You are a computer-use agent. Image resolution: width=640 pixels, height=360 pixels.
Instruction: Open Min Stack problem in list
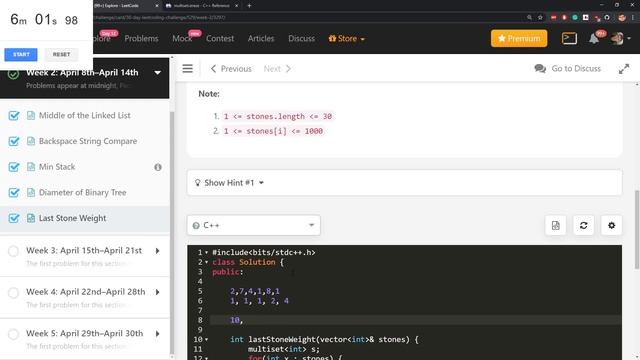click(x=57, y=167)
